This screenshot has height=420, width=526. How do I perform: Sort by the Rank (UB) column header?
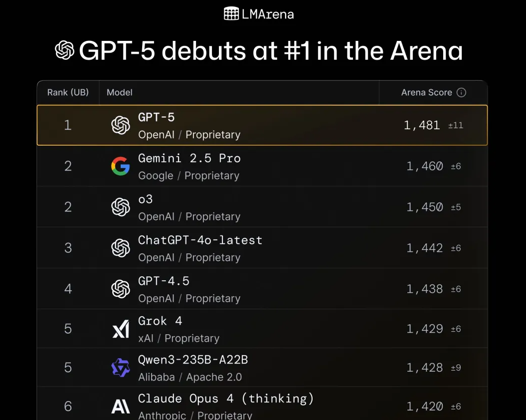tap(68, 92)
